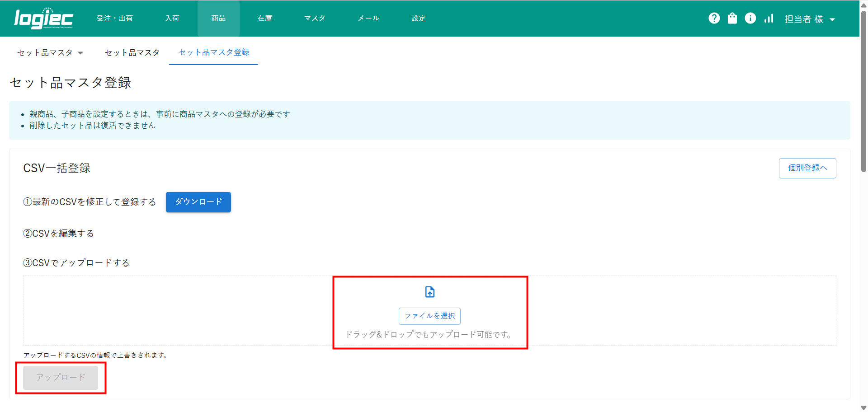Open the 在庫 menu
The height and width of the screenshot is (412, 868).
pyautogui.click(x=265, y=19)
